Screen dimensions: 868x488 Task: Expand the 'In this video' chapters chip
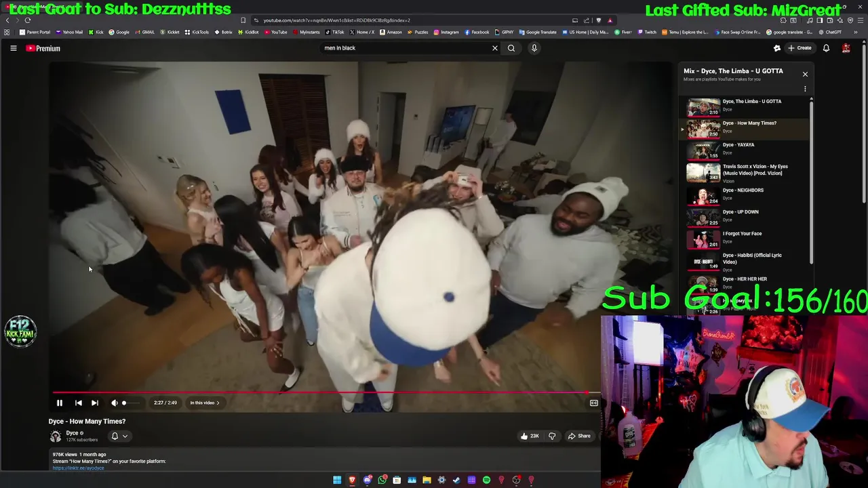click(x=204, y=403)
